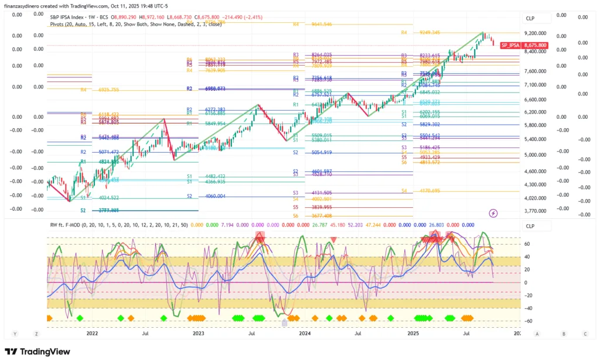Click the Y scale icon at bottom left
Viewport: 600px width, 364px height.
[x=15, y=334]
